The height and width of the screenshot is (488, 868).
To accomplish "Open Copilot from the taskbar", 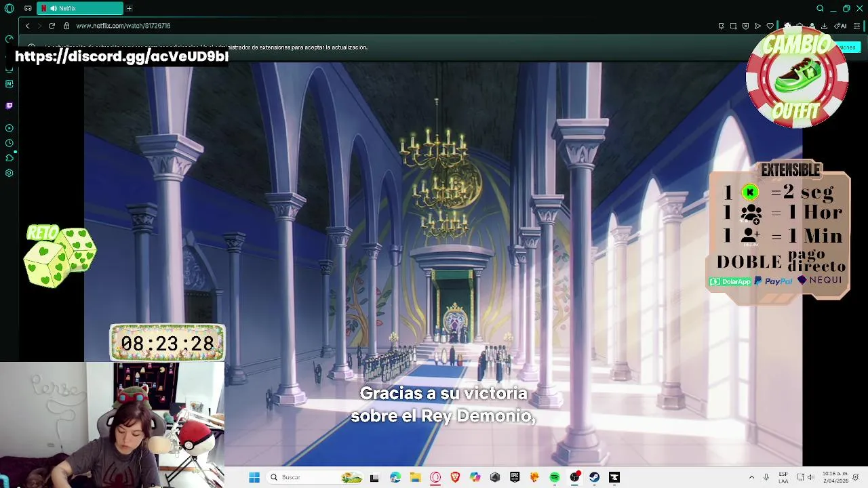I will 475,477.
